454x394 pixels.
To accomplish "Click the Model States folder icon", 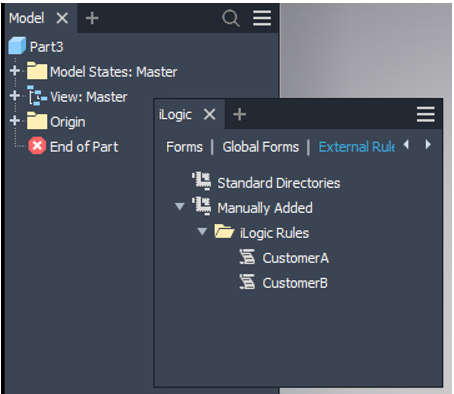I will point(37,71).
